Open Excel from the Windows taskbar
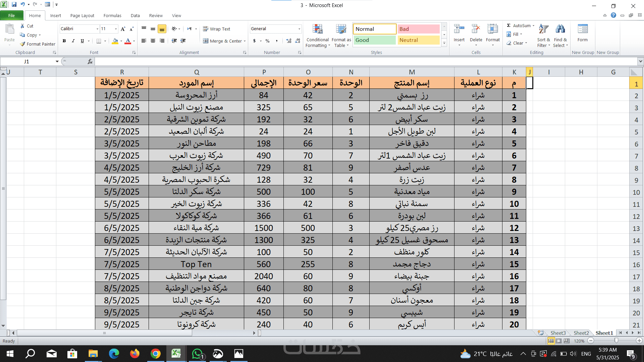 [x=176, y=354]
